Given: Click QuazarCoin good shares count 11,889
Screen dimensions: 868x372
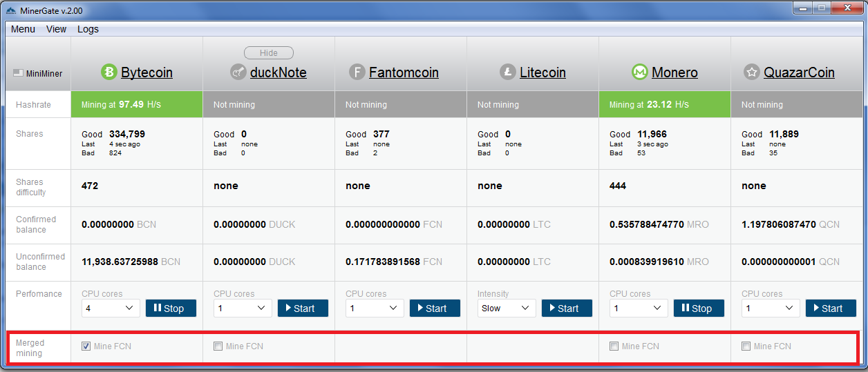Looking at the screenshot, I should coord(784,134).
